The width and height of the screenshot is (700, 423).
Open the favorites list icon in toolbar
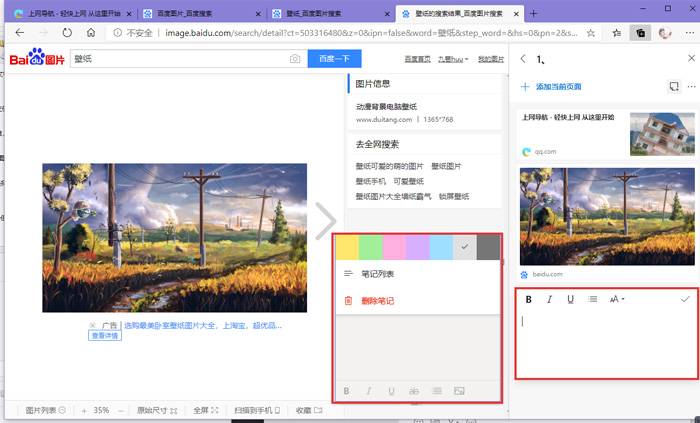pyautogui.click(x=617, y=33)
